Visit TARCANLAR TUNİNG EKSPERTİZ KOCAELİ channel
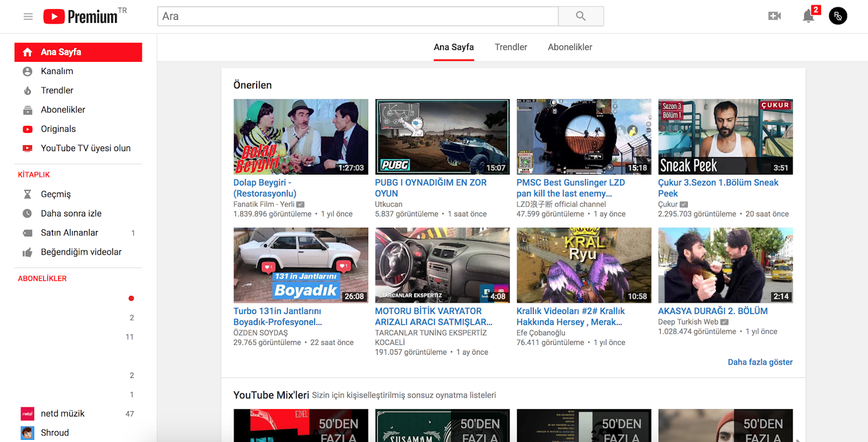 coord(431,338)
